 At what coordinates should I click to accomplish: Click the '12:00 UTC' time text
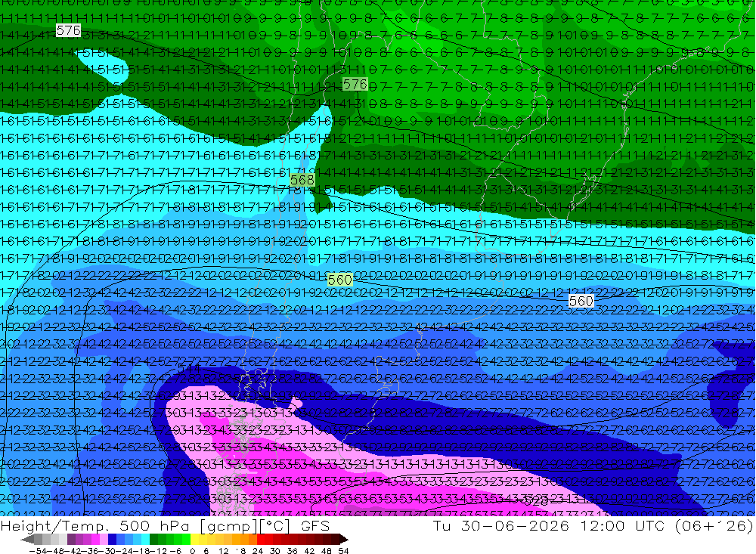tap(622, 525)
